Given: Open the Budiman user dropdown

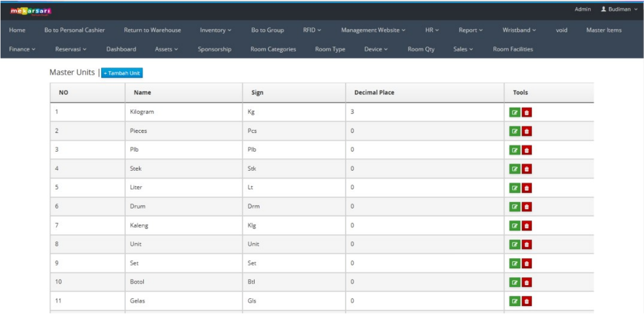Looking at the screenshot, I should [619, 9].
